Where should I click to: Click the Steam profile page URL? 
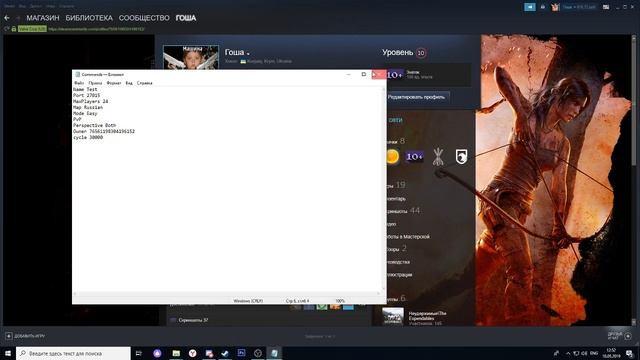pyautogui.click(x=96, y=29)
